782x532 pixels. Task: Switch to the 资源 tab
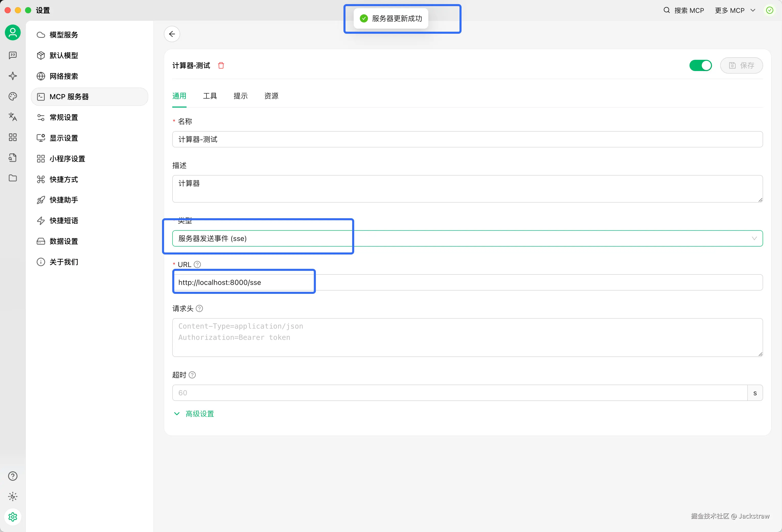[271, 96]
